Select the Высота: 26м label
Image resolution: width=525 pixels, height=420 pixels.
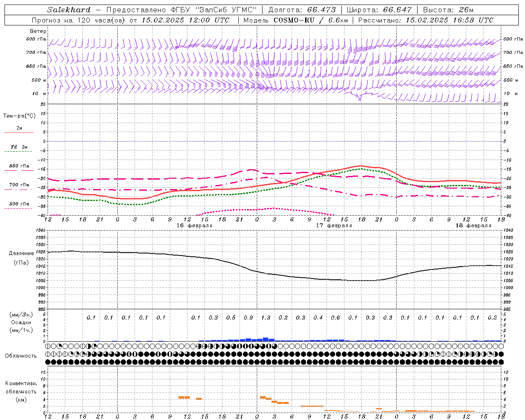pos(448,10)
